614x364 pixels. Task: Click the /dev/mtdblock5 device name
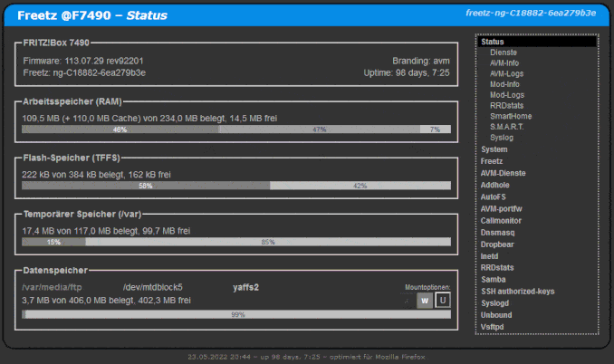153,287
